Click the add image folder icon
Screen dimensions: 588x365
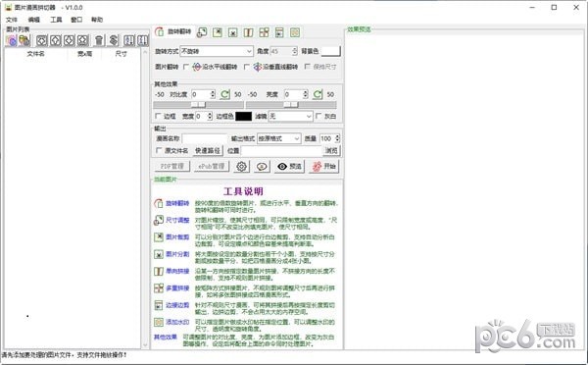click(24, 40)
